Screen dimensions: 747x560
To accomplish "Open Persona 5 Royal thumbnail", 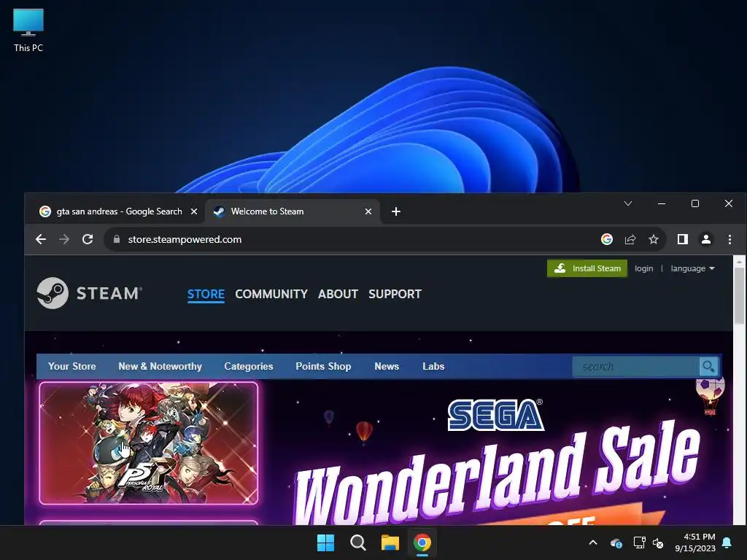I will [149, 443].
